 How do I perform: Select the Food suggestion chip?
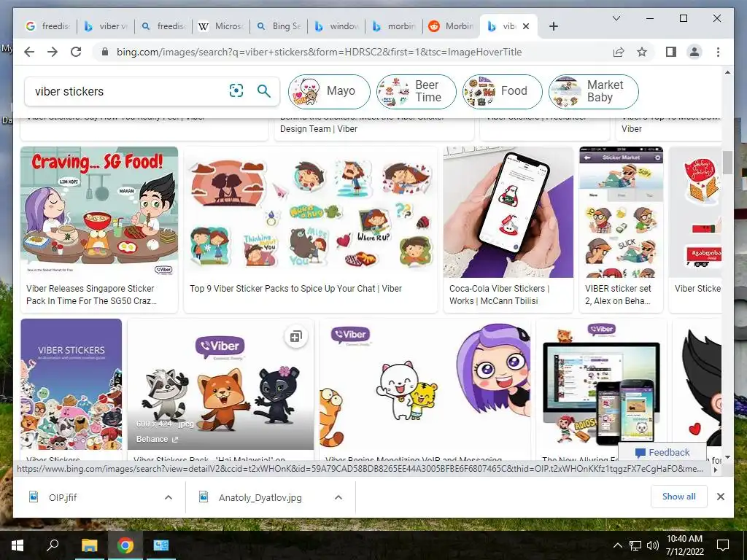(502, 91)
